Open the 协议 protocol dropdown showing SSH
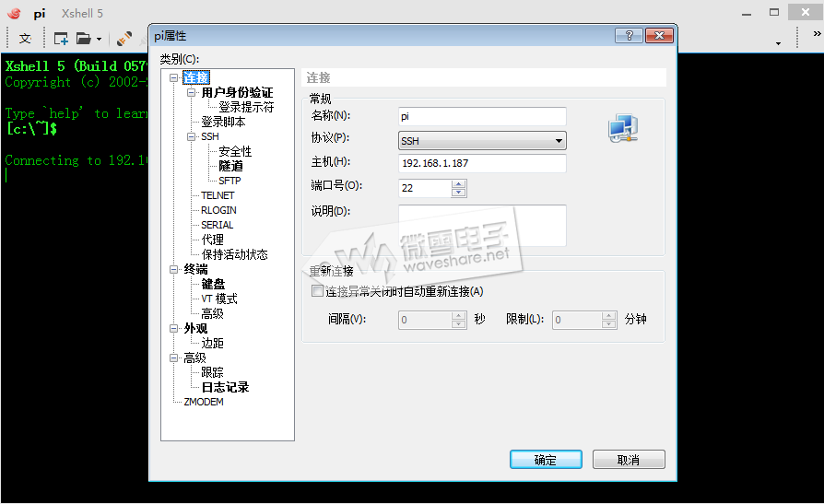Viewport: 824px width, 504px height. tap(482, 141)
